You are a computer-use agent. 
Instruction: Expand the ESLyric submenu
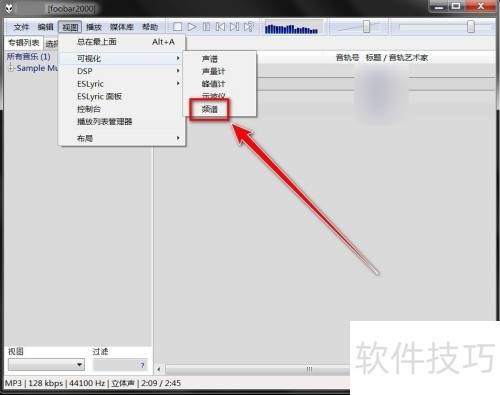(122, 84)
